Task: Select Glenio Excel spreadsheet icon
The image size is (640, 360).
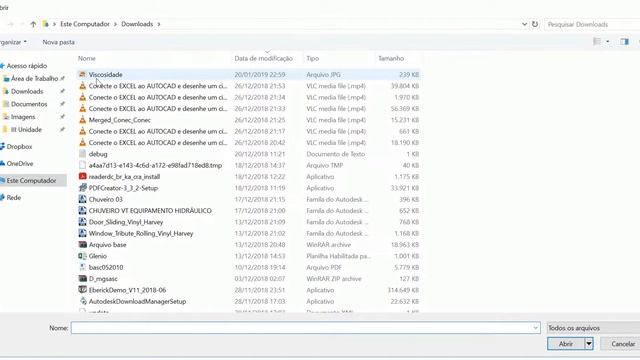Action: coord(82,256)
